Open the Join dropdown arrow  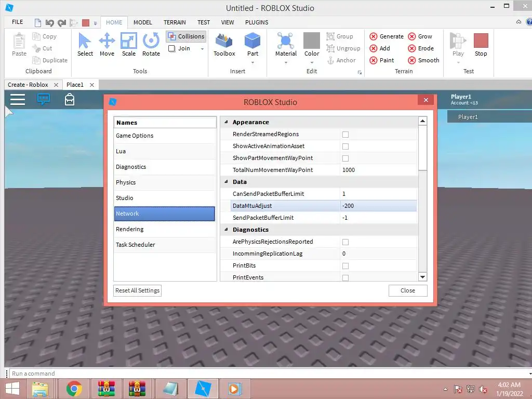click(202, 49)
